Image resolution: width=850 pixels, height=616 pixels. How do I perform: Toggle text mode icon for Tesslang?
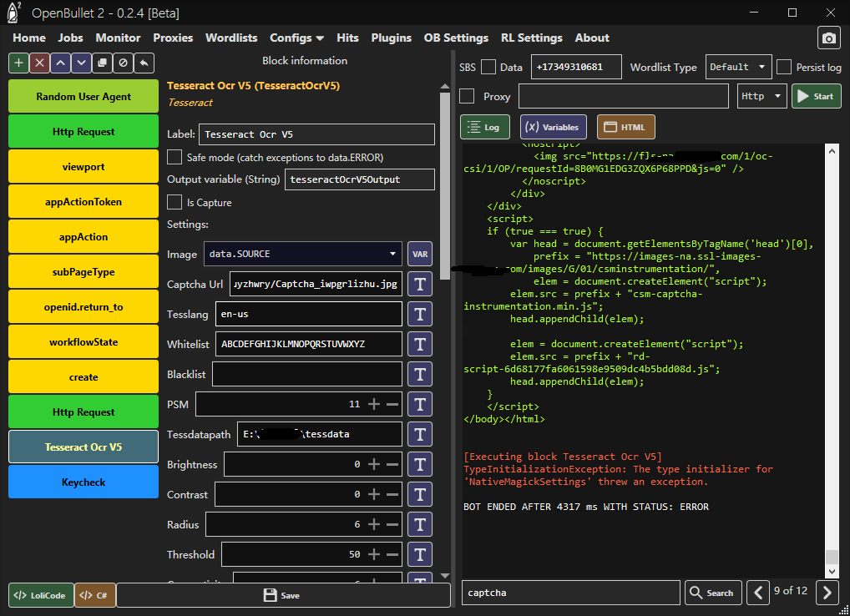tap(420, 314)
